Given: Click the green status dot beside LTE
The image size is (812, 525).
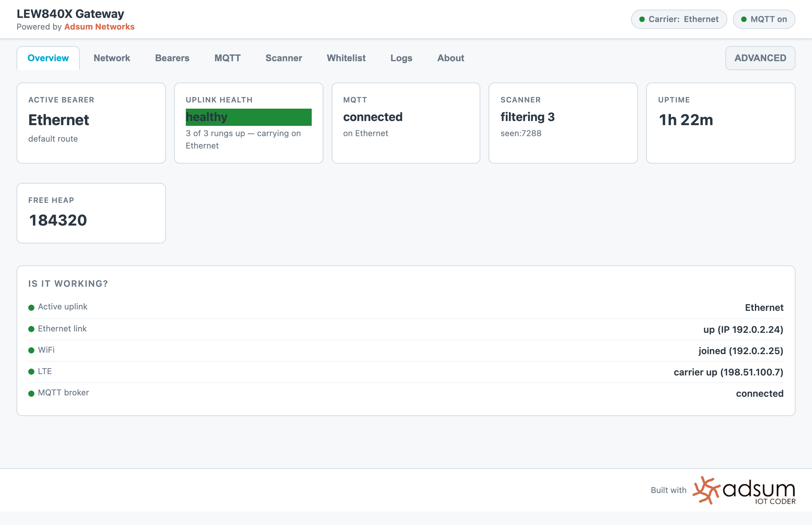Looking at the screenshot, I should pos(31,372).
